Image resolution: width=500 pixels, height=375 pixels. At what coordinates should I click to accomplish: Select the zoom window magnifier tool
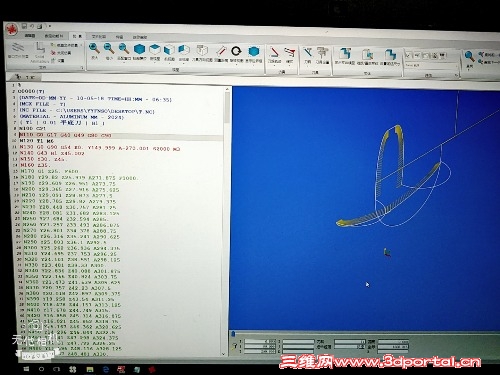point(124,49)
